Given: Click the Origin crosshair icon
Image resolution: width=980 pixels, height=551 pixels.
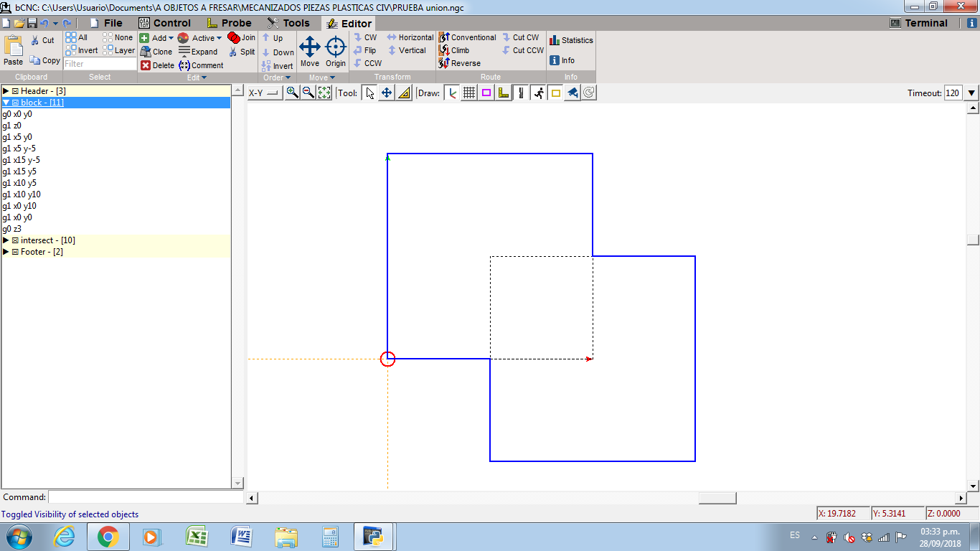Looking at the screenshot, I should (x=336, y=47).
